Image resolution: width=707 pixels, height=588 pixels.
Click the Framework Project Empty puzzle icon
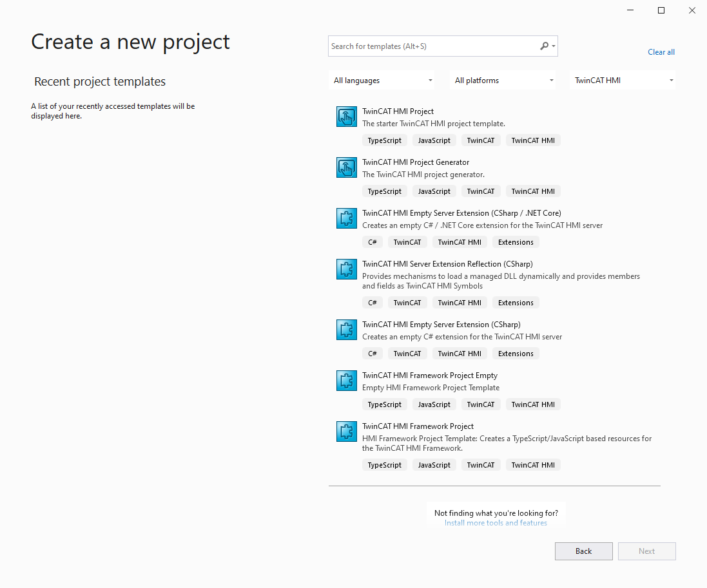tap(346, 381)
